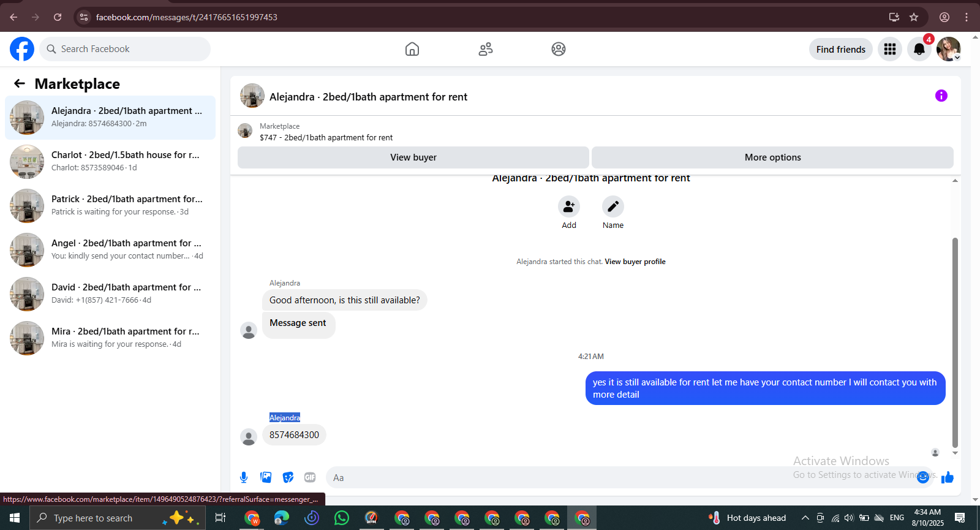
Task: Click the address bar URL
Action: pyautogui.click(x=187, y=17)
